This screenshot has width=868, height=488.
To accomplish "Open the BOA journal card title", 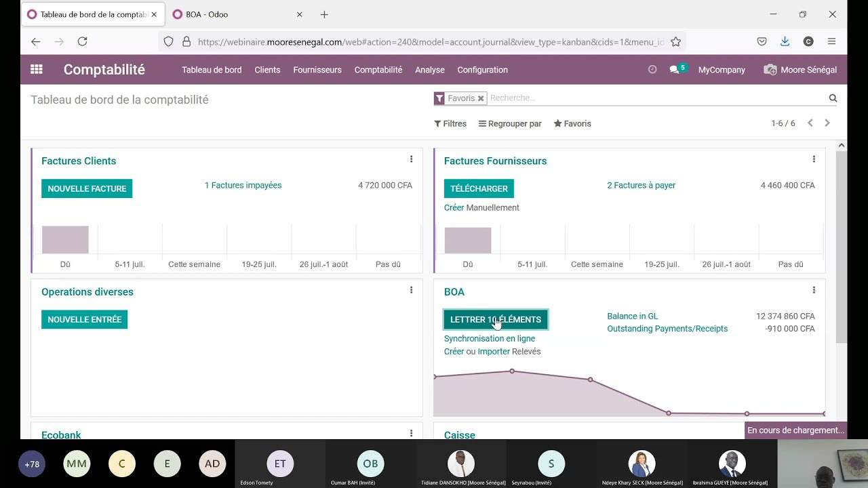I will tap(454, 291).
